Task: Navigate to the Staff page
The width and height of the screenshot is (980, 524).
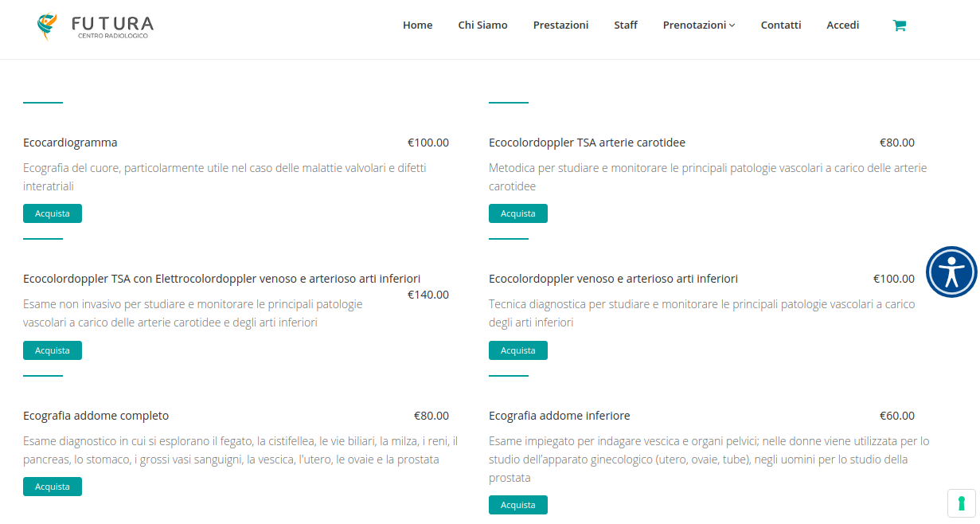Action: pyautogui.click(x=626, y=25)
